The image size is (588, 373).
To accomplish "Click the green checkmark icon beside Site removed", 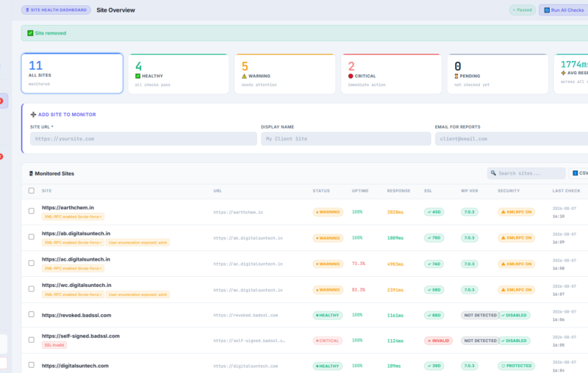I will point(30,33).
